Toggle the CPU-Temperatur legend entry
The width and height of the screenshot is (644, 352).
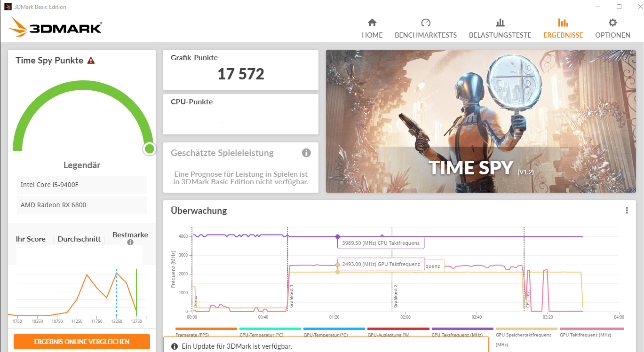tap(270, 332)
